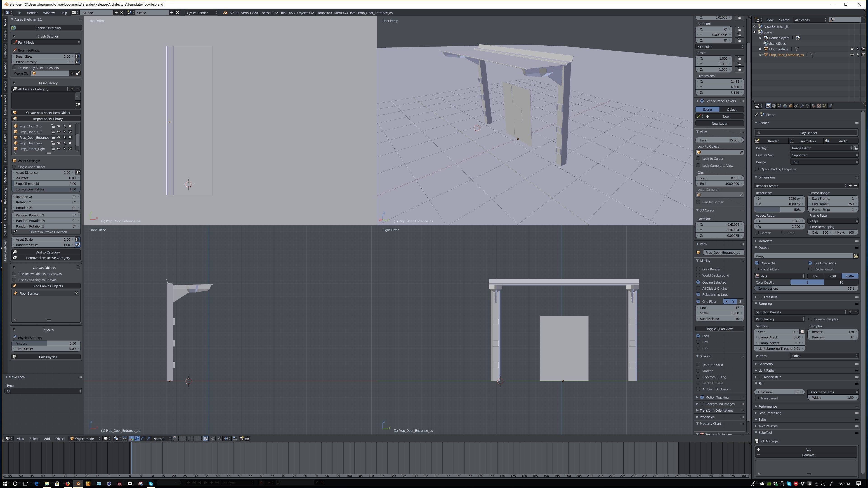The image size is (868, 488).
Task: Click the refresh icon in Asset Library
Action: (x=78, y=105)
